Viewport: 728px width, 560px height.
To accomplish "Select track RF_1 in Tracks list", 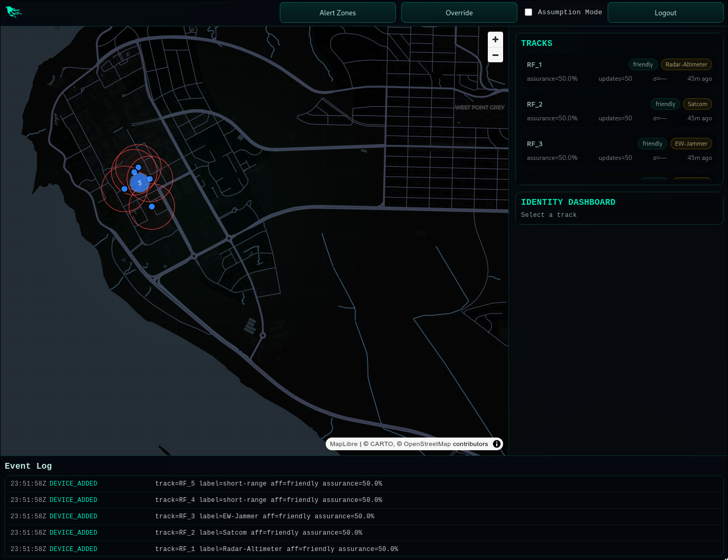I will click(x=619, y=71).
